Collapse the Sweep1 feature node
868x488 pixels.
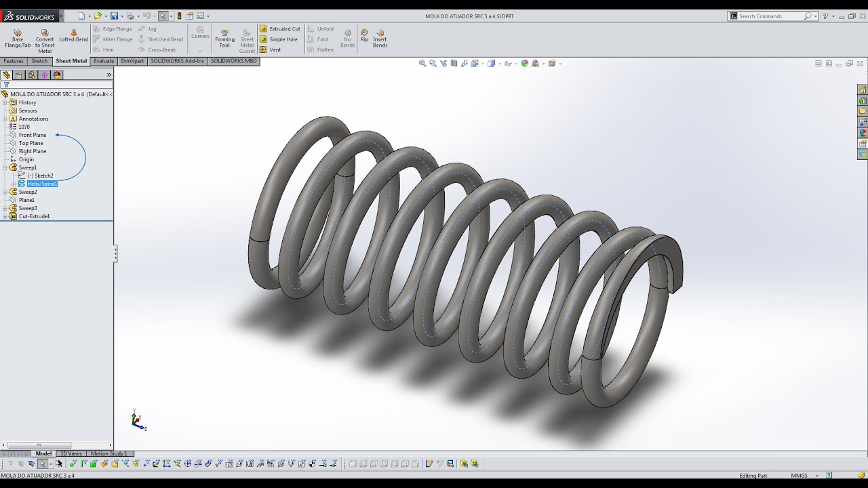pyautogui.click(x=5, y=167)
